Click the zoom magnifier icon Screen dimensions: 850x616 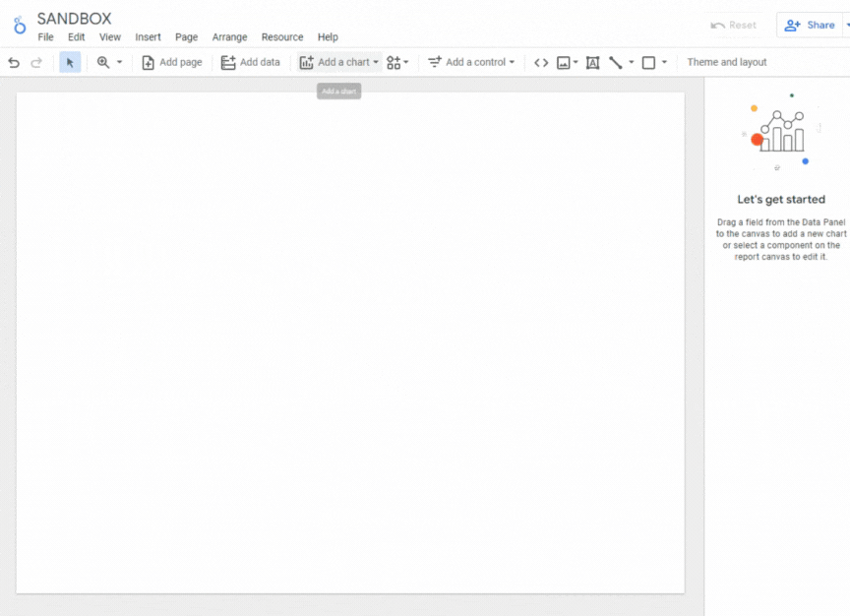click(x=103, y=62)
